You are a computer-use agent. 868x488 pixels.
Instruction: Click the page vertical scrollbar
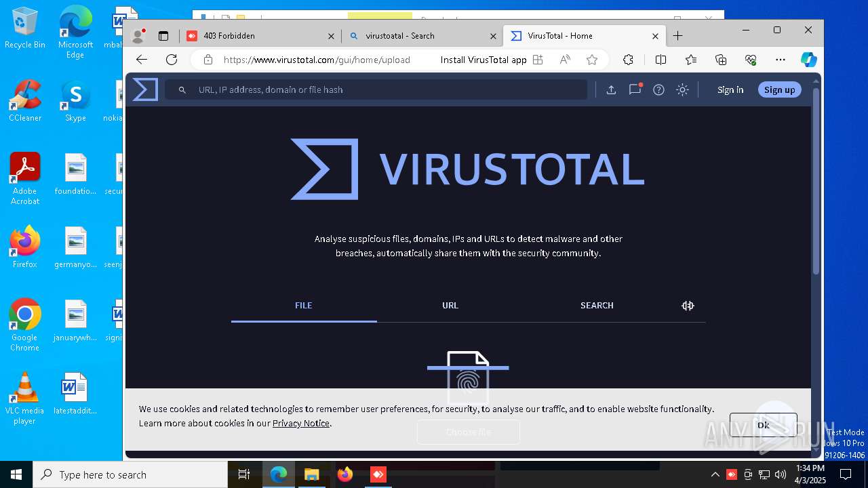(x=816, y=181)
